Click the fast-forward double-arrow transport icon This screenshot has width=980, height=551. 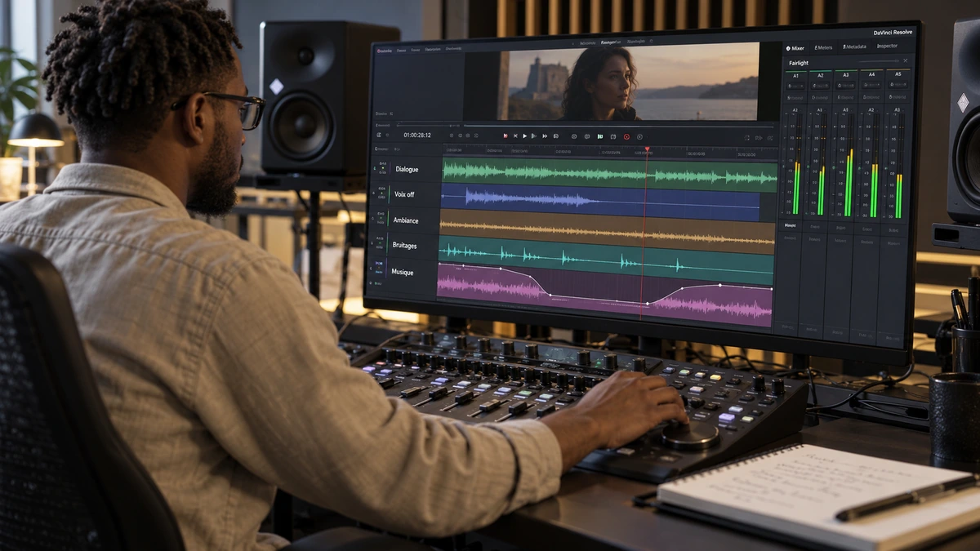545,136
